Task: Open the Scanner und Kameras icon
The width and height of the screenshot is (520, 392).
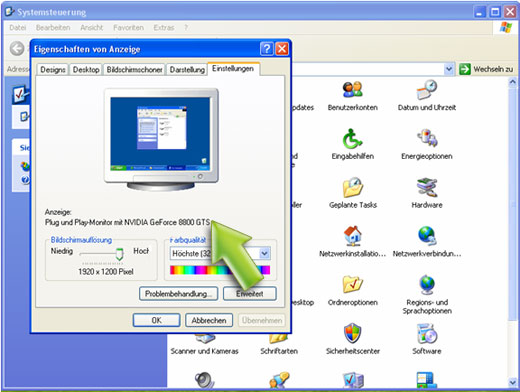Action: (x=204, y=339)
